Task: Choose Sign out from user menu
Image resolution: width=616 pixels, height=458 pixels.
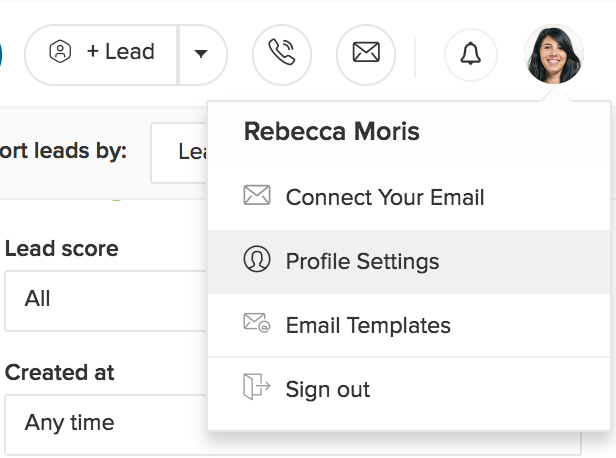Action: click(328, 389)
